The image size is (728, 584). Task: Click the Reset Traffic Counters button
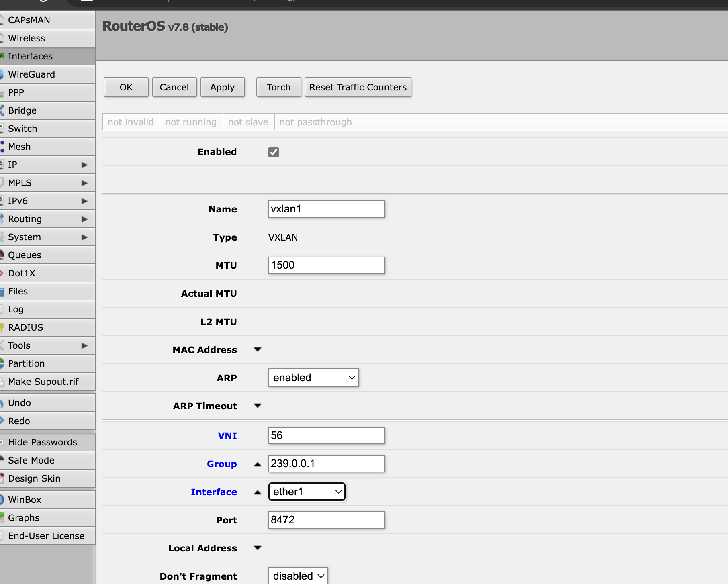[358, 87]
